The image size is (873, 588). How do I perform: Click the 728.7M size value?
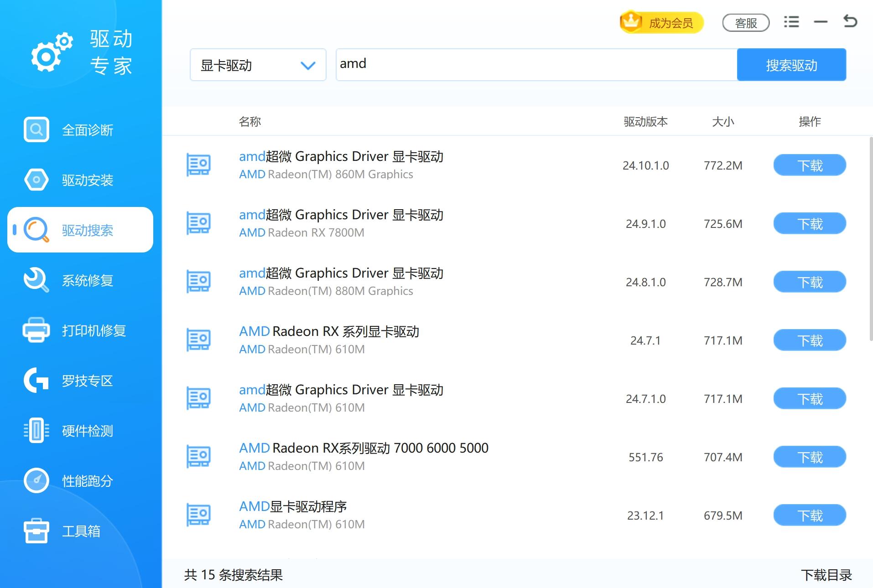[723, 282]
